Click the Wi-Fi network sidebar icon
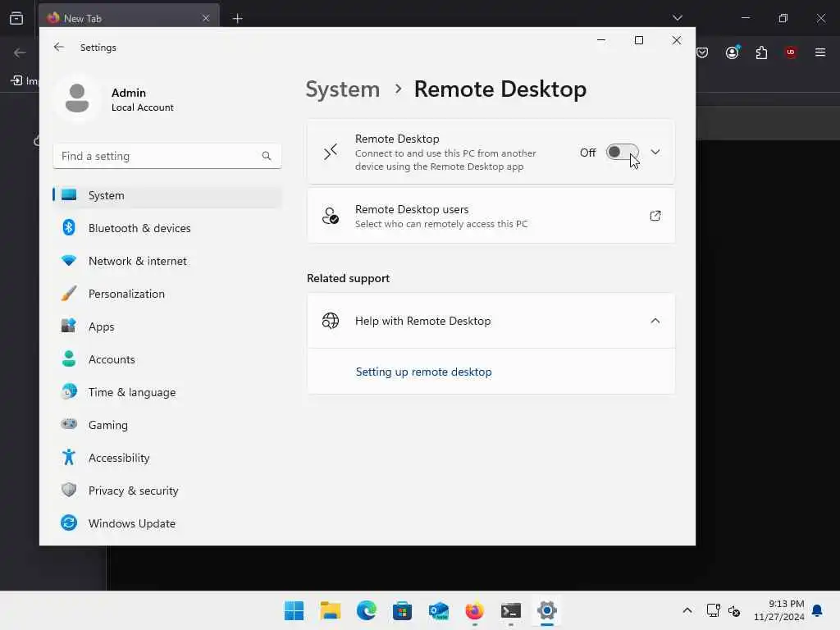 click(x=69, y=260)
